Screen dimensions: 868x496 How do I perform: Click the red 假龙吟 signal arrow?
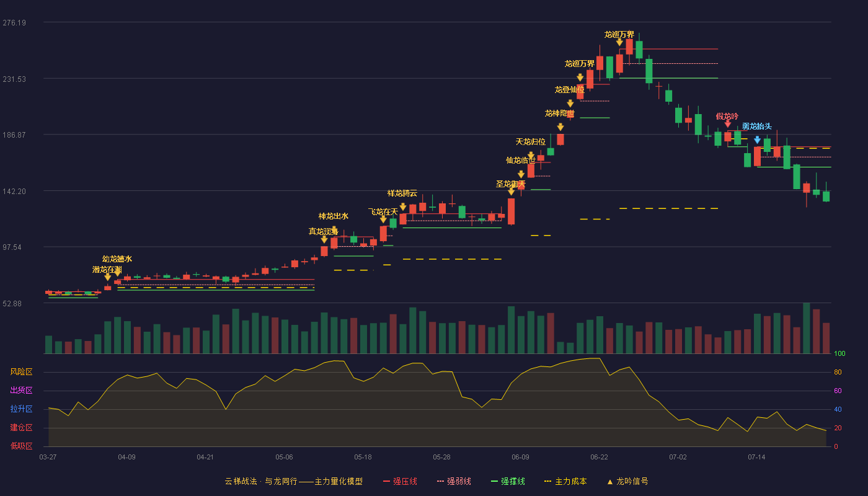[728, 124]
